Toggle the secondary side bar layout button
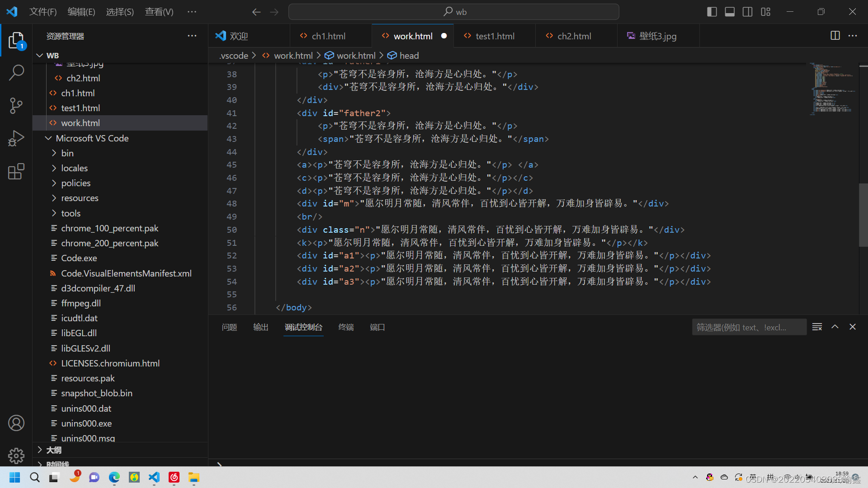The height and width of the screenshot is (488, 868). pos(747,12)
